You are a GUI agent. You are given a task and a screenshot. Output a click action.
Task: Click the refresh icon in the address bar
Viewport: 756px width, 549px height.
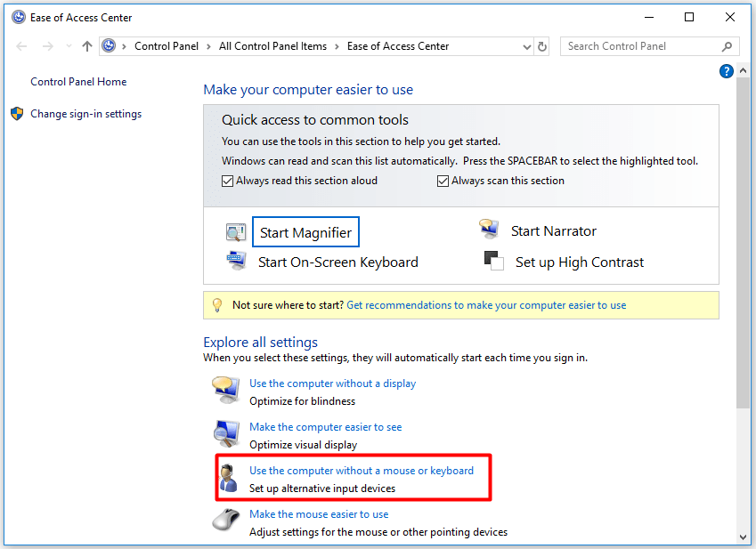click(542, 45)
